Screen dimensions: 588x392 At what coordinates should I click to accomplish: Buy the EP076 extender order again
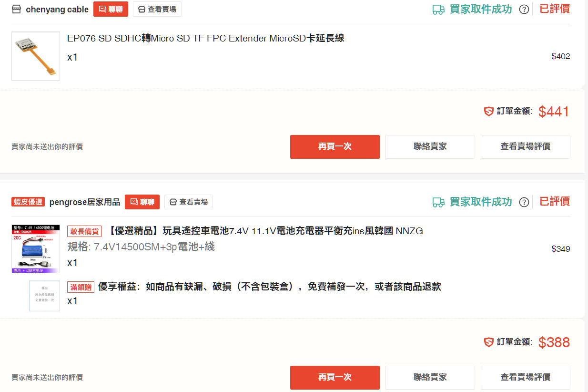tap(335, 147)
